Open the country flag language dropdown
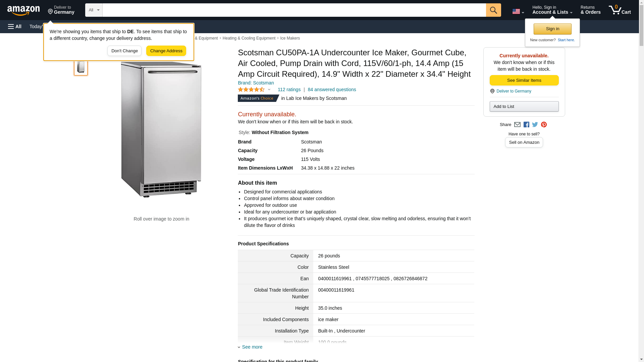The width and height of the screenshot is (644, 362). [x=518, y=11]
